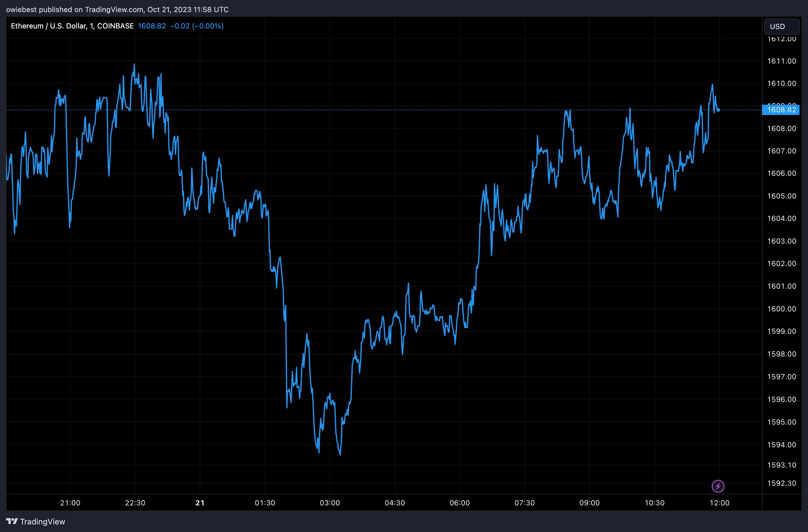Click the 06:00 time axis label

coord(460,503)
